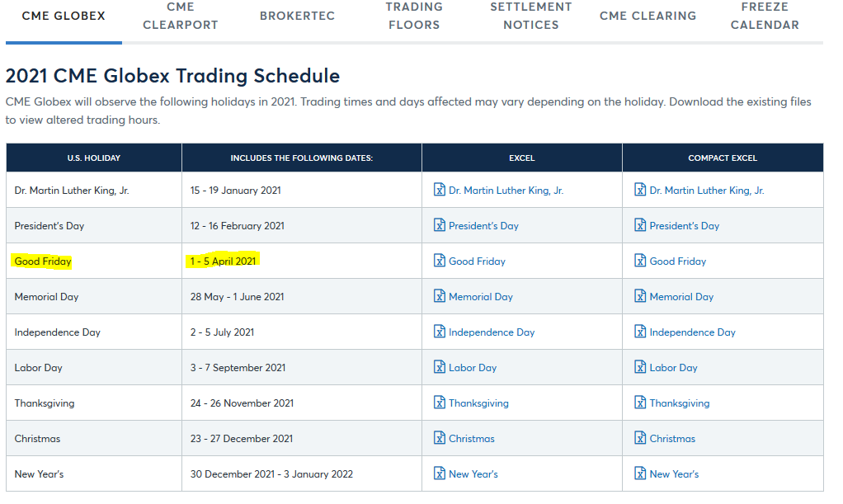Open Independence Day Compact Excel link
The width and height of the screenshot is (843, 504).
click(x=693, y=332)
